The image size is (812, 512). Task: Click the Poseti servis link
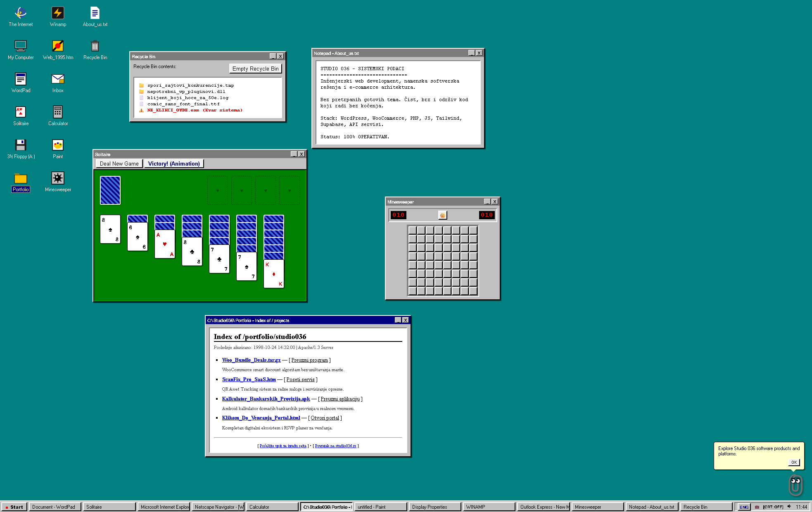300,379
